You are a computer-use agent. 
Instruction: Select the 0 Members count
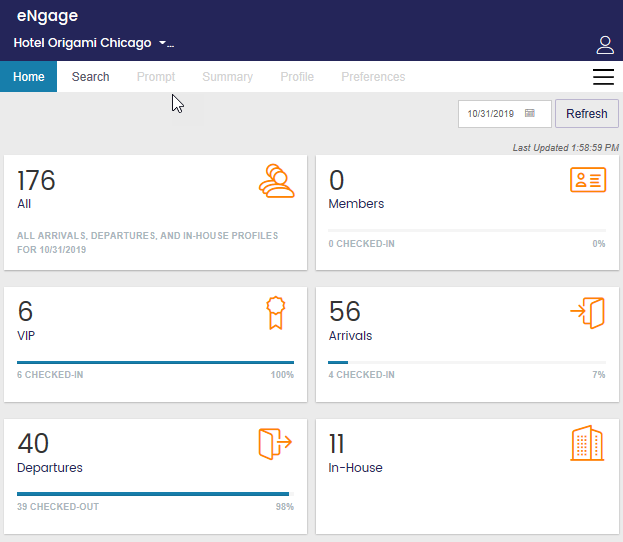[336, 180]
